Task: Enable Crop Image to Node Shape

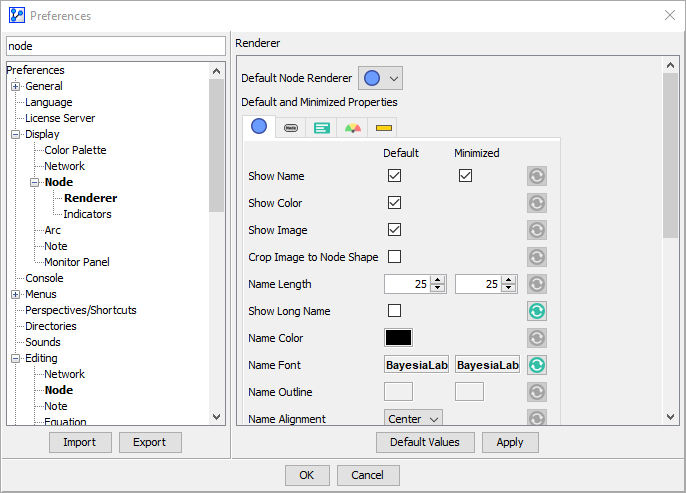Action: 394,257
